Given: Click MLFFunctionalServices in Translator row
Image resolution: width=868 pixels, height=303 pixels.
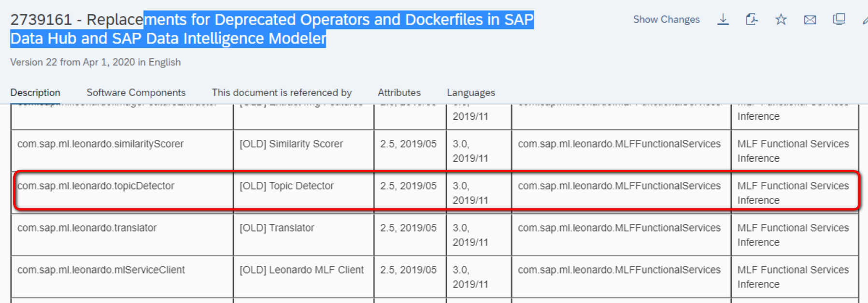Looking at the screenshot, I should tap(621, 234).
